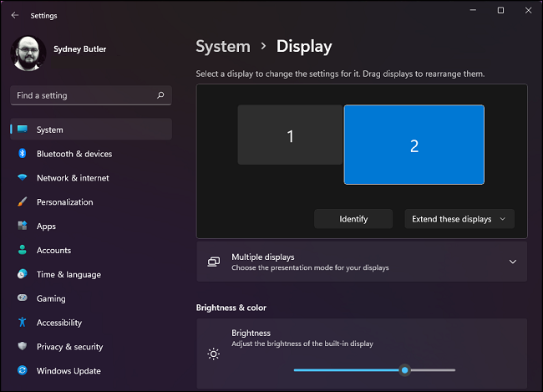Open Time & language settings
The height and width of the screenshot is (392, 543).
coord(69,274)
